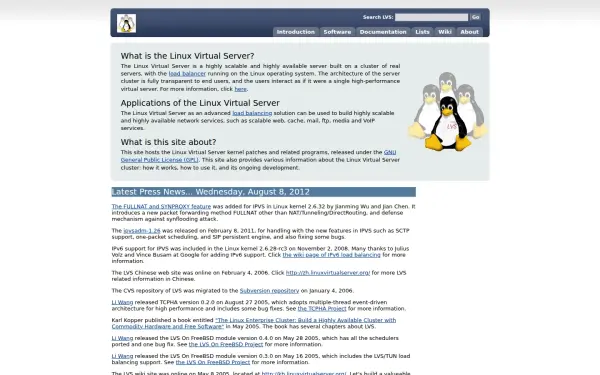Open the Introduction tab
This screenshot has height=375, width=600.
295,32
